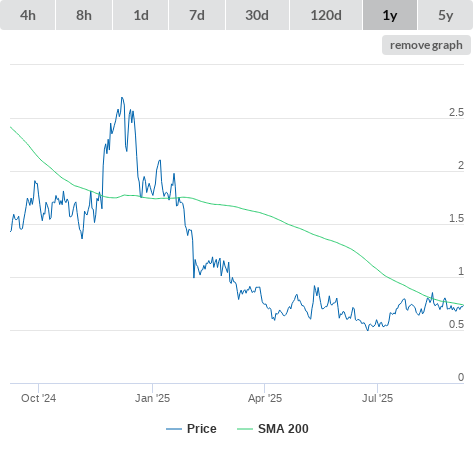Screen dimensions: 474x455
Task: Select the 4h time range tab
Action: (28, 15)
